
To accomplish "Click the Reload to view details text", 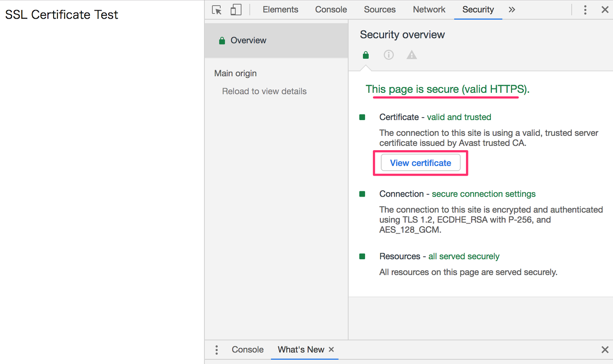I will coord(264,91).
